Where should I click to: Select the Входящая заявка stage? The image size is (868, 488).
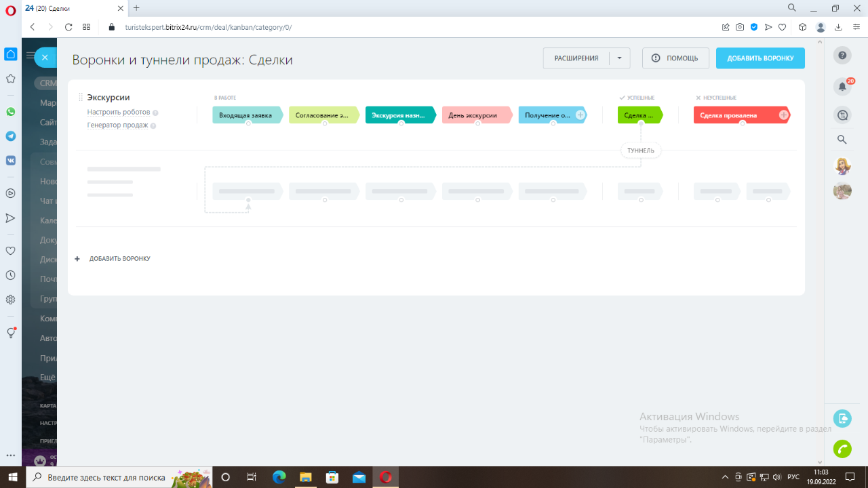[248, 115]
